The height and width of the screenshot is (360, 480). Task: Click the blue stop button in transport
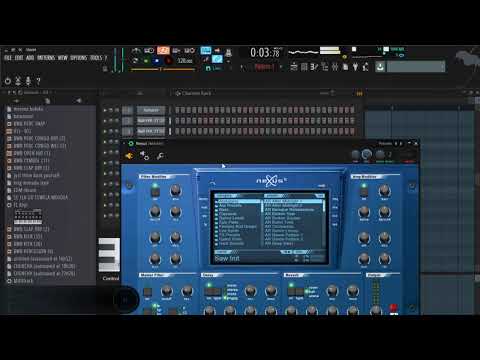[x=157, y=61]
